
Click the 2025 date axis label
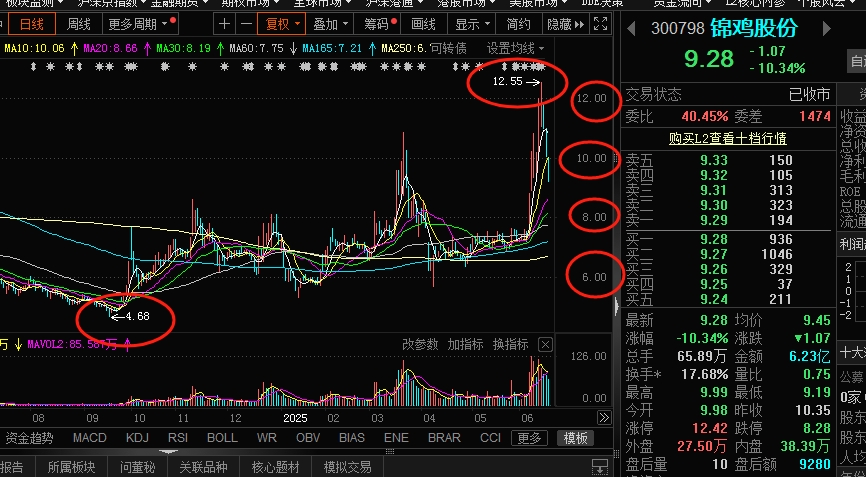[x=294, y=418]
